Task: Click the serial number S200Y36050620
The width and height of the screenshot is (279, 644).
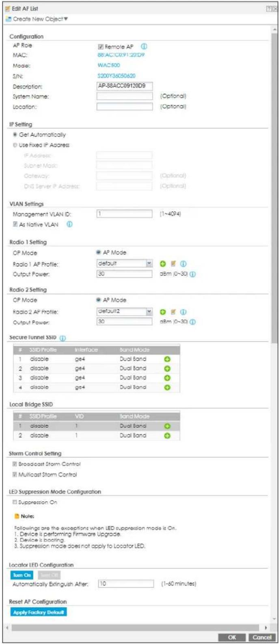Action: pos(117,76)
